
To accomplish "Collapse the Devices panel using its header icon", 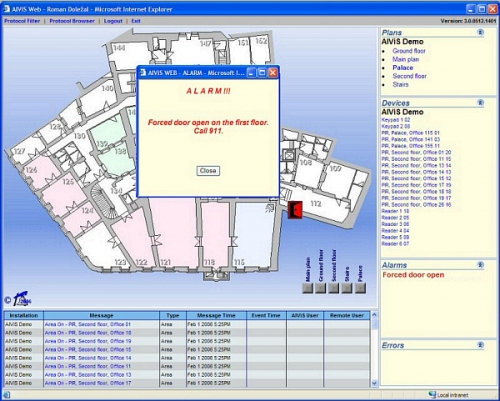I will click(x=480, y=102).
